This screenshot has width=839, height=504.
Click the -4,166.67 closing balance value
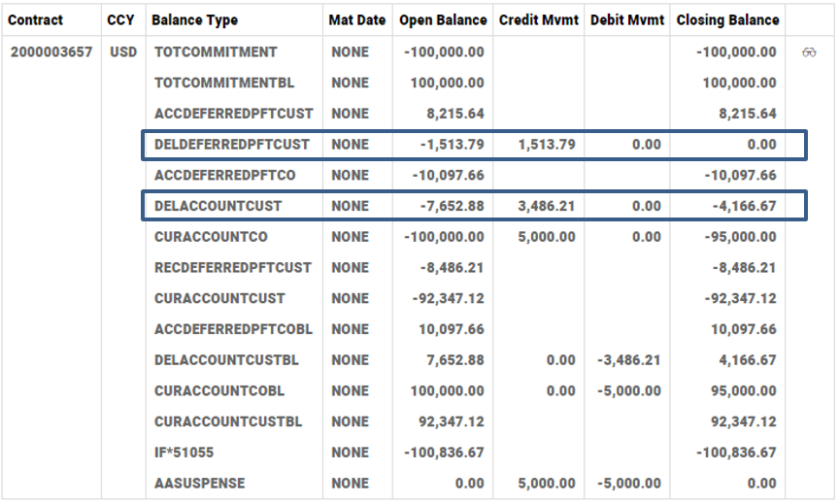[x=740, y=206]
